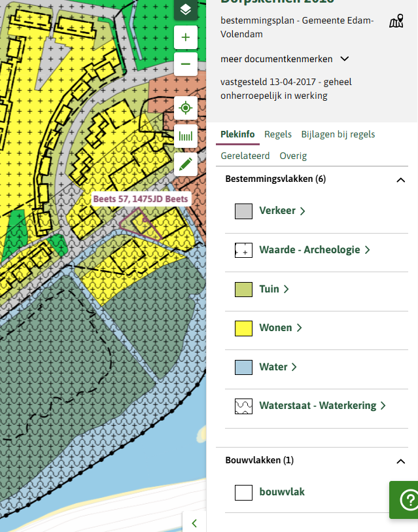Collapse the Bouwvlakken section
This screenshot has height=532, width=418.
pyautogui.click(x=400, y=461)
